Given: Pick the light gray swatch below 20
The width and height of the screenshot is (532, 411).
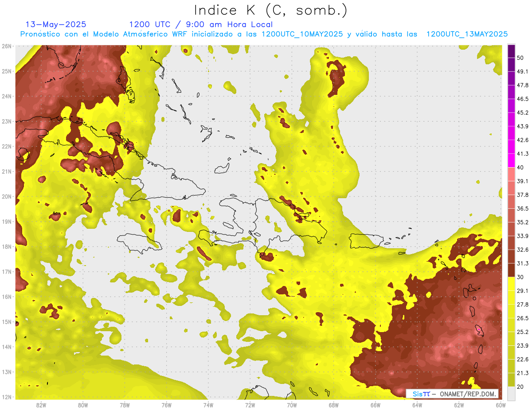Looking at the screenshot, I should (x=511, y=394).
